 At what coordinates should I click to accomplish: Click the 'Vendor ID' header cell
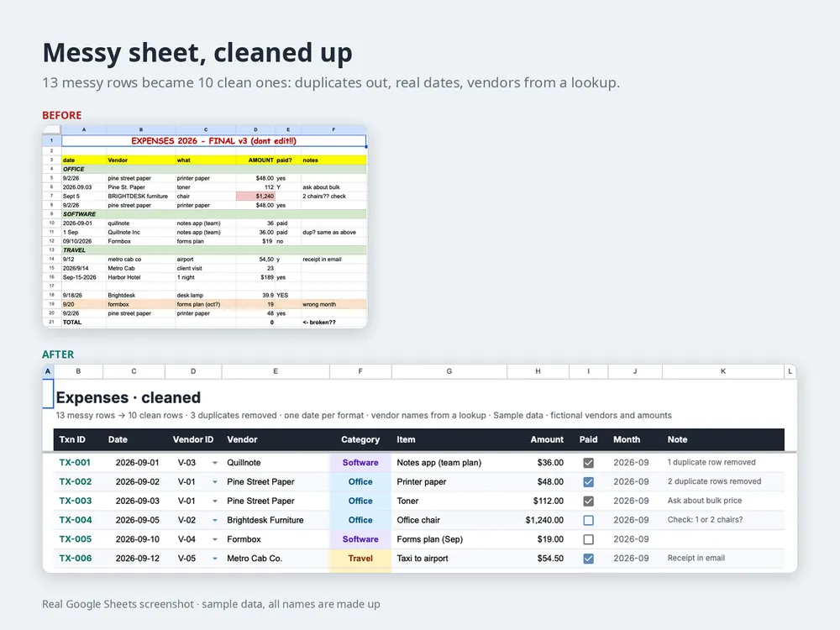[193, 439]
